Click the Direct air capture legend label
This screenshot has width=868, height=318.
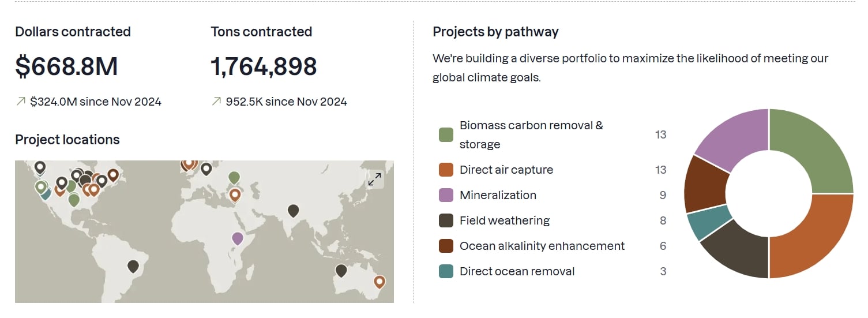506,170
